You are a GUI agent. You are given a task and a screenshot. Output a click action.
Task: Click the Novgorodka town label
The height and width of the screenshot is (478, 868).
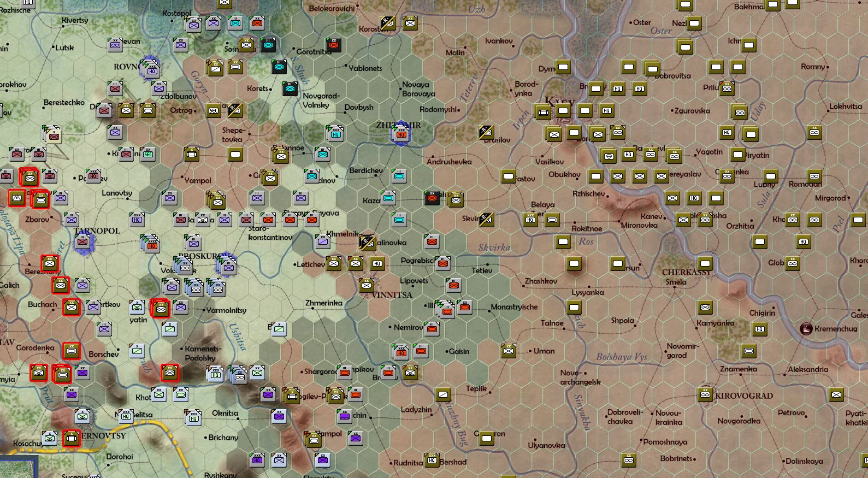(x=739, y=421)
